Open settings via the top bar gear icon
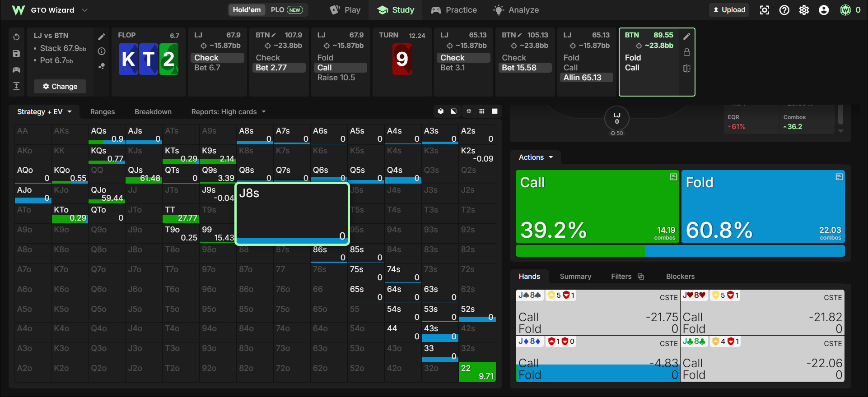This screenshot has width=868, height=397. [804, 10]
